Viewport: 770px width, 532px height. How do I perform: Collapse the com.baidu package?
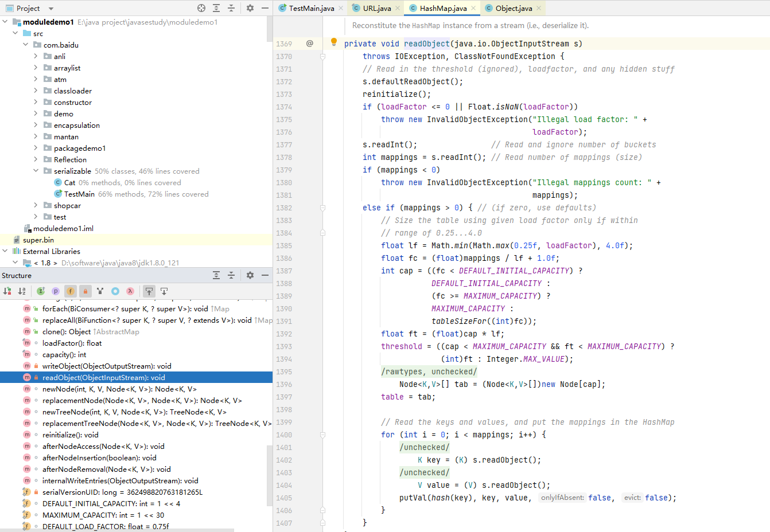coord(26,45)
